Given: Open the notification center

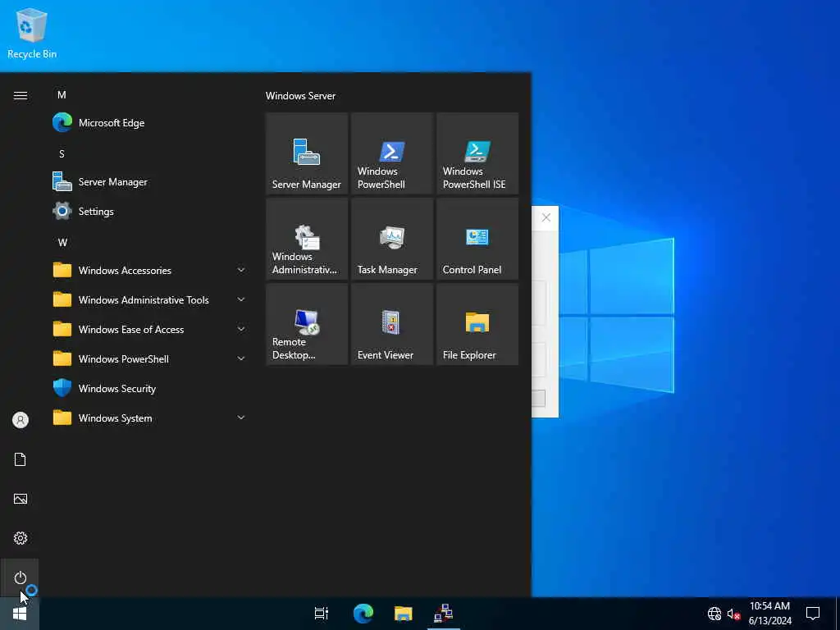Looking at the screenshot, I should click(813, 614).
